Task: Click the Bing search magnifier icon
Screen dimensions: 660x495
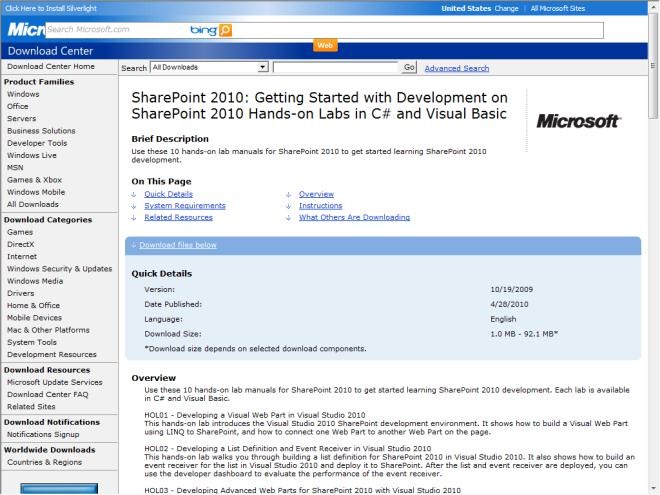Action: [x=226, y=30]
